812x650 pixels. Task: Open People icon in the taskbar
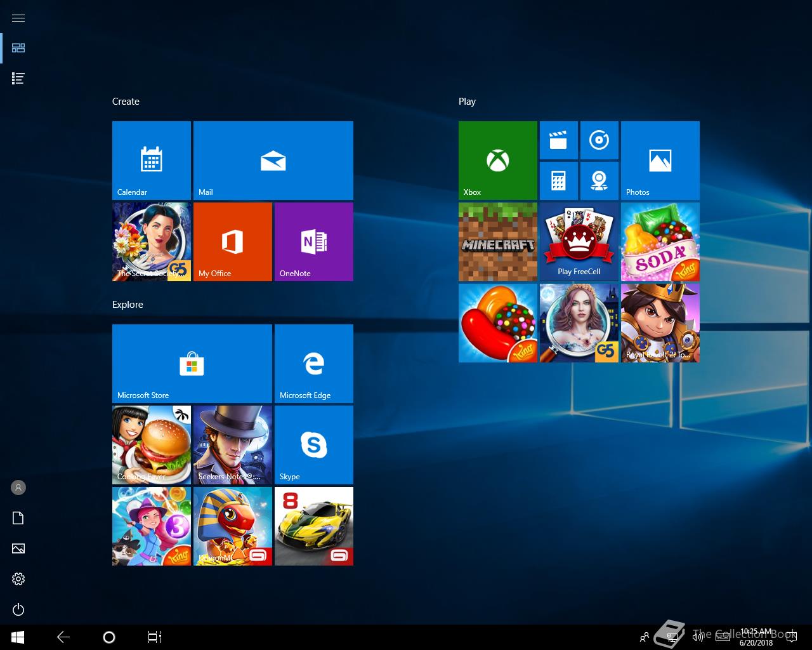pyautogui.click(x=645, y=637)
